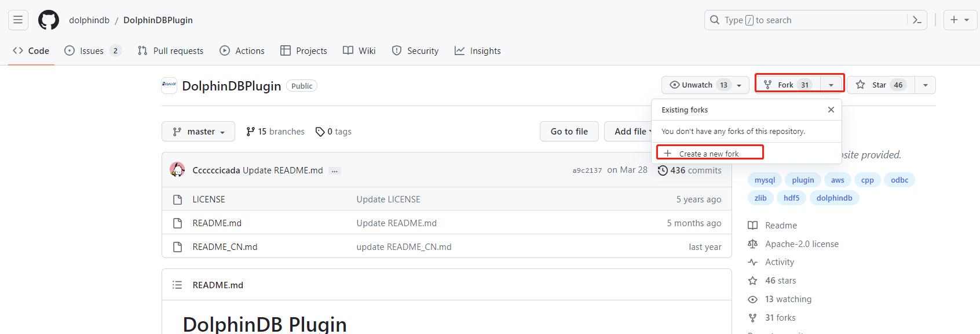Close the Existing forks popup
The image size is (980, 334).
click(x=831, y=110)
